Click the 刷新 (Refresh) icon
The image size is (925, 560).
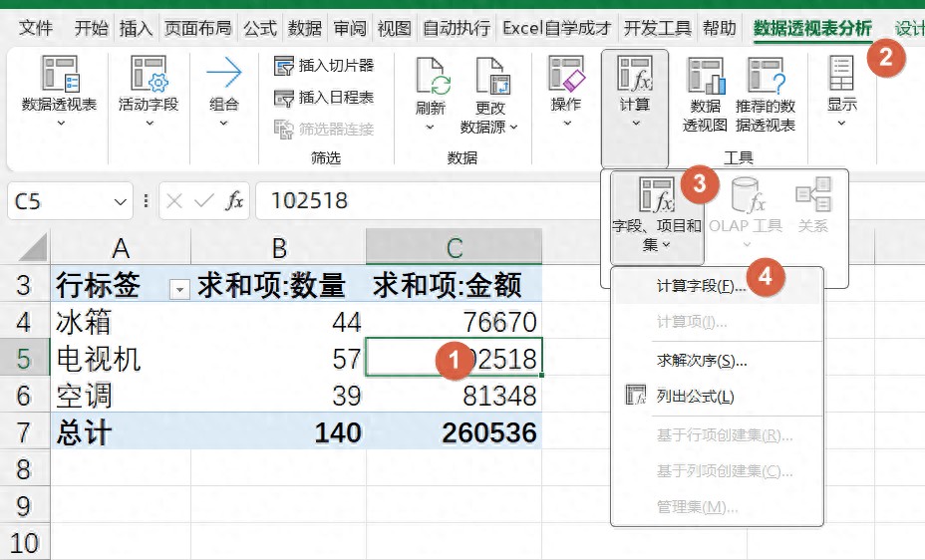click(431, 76)
